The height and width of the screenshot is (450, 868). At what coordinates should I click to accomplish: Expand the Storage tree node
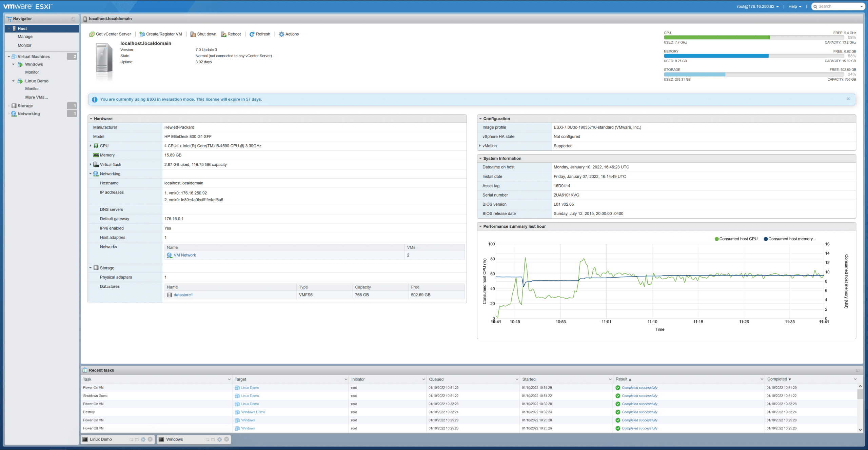(x=9, y=106)
